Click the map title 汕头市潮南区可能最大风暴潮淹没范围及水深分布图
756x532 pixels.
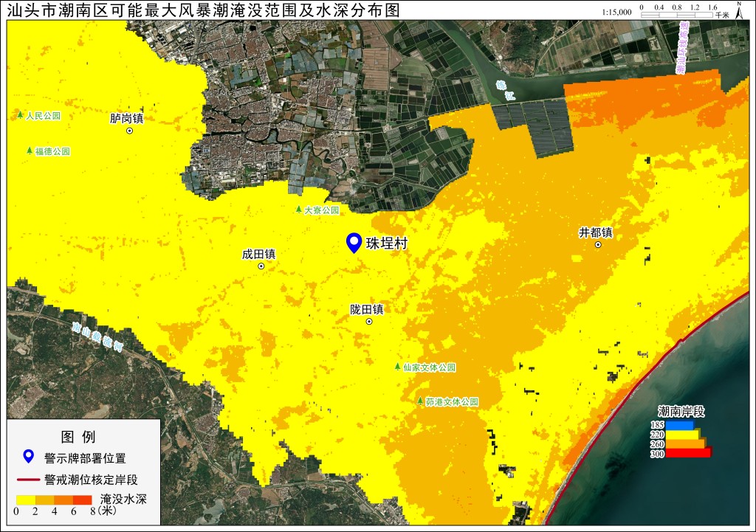(204, 10)
